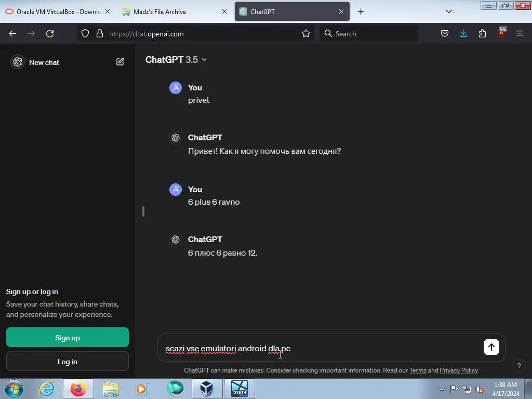Open the Privacy Policy link

point(458,370)
